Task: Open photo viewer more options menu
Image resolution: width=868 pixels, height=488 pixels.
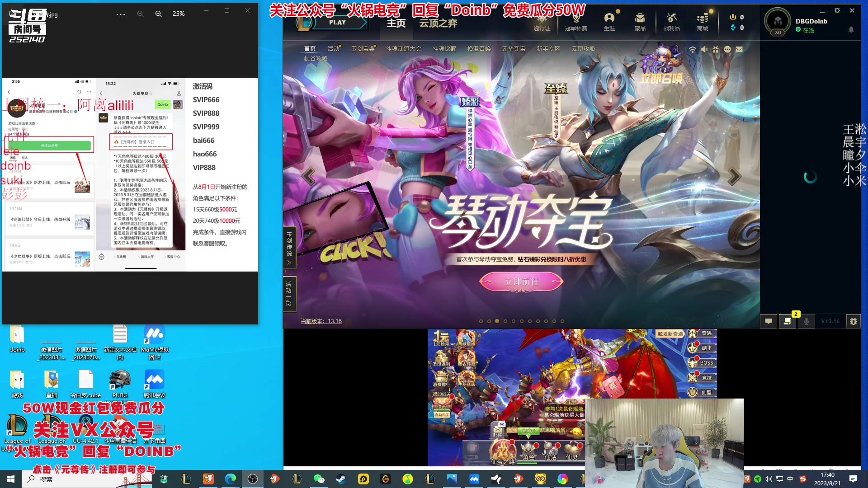Action: [x=121, y=14]
